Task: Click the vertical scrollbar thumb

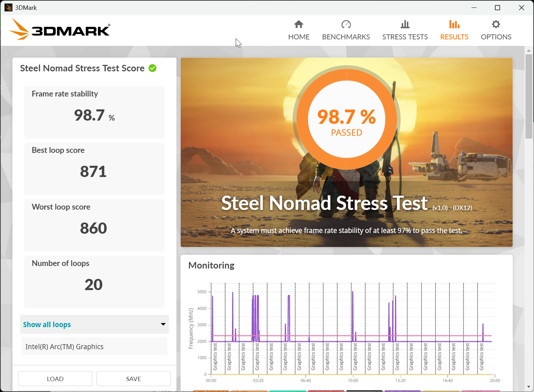Action: point(529,96)
